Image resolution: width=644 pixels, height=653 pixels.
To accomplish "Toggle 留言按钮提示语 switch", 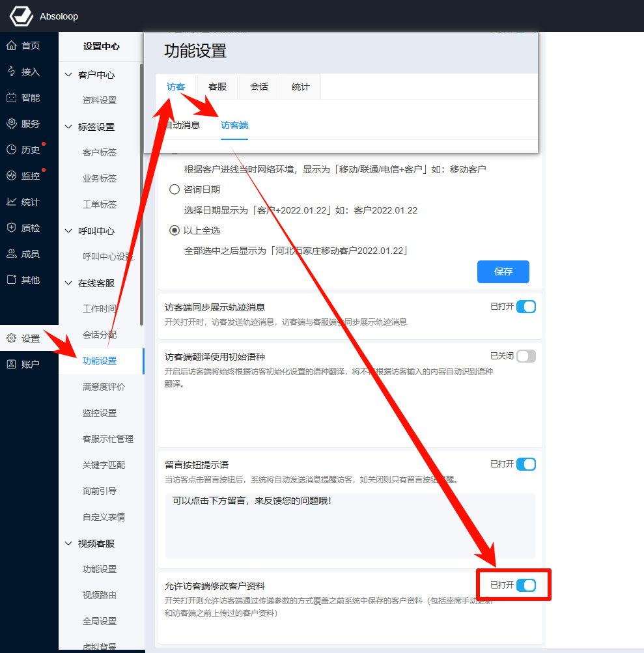I will coord(525,464).
